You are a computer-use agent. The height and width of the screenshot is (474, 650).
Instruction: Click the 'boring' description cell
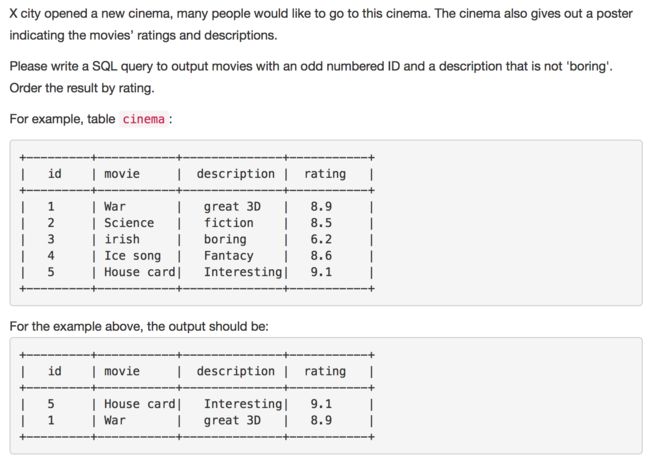[x=225, y=240]
